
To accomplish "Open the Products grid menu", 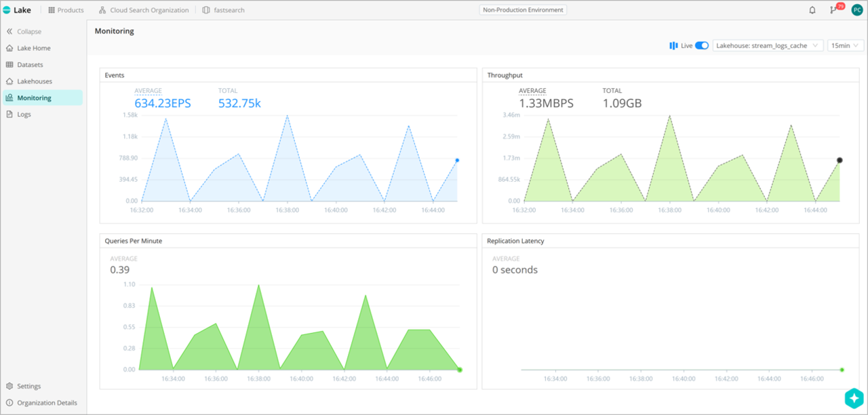I will 66,10.
